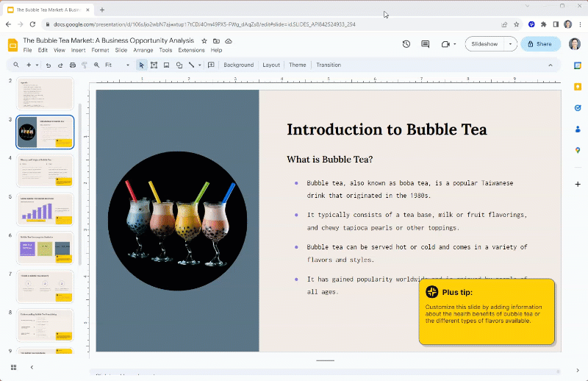The height and width of the screenshot is (381, 588).
Task: Bookmark this page star in address bar
Action: (x=517, y=24)
